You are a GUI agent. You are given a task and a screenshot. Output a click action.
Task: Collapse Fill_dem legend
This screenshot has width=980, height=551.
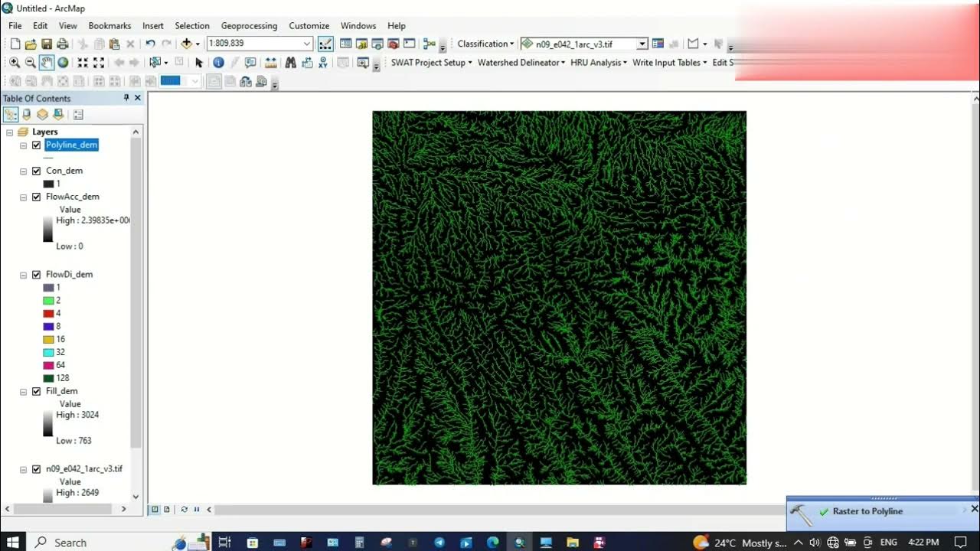[24, 392]
